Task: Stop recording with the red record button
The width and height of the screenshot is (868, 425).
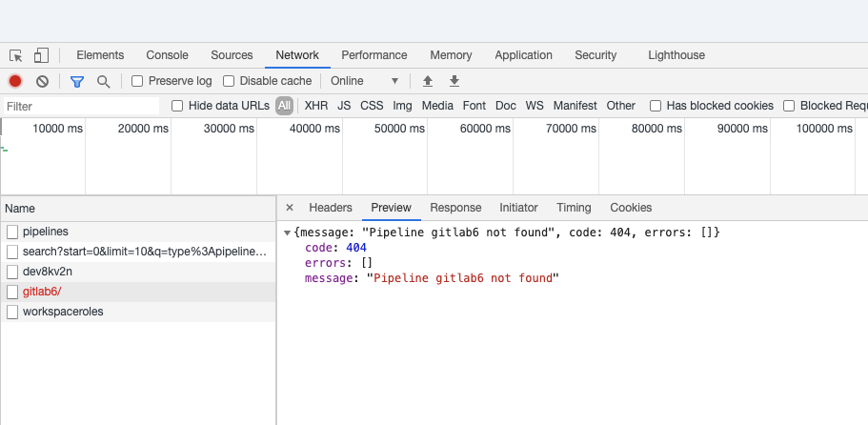Action: click(x=15, y=81)
